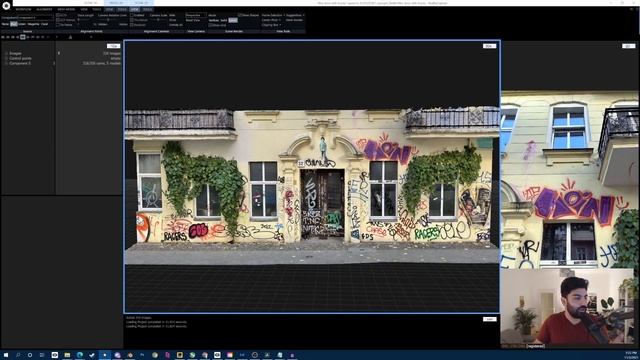The image size is (640, 360).
Task: Expand the Control points tree node
Action: [x=6, y=58]
